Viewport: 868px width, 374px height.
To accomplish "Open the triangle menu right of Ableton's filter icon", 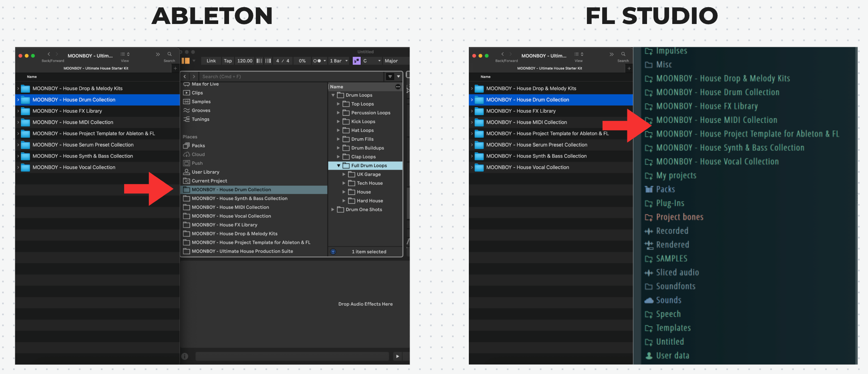I will point(398,76).
